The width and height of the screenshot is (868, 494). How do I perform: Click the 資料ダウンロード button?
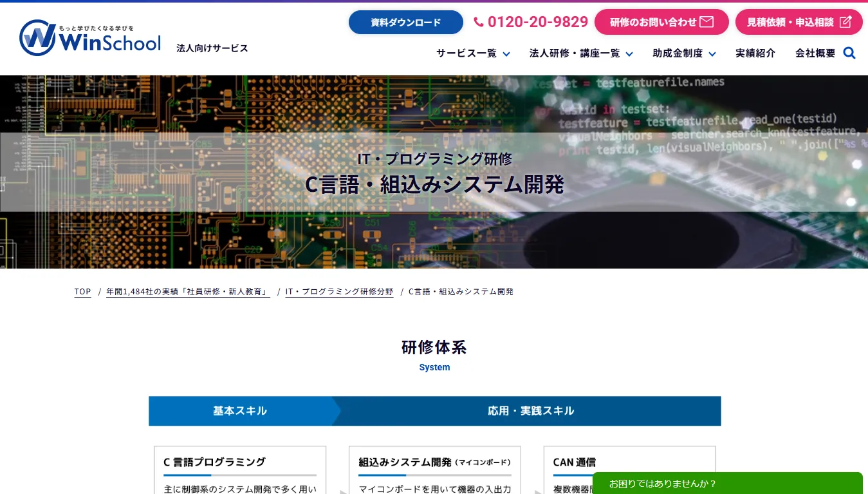[x=405, y=21]
